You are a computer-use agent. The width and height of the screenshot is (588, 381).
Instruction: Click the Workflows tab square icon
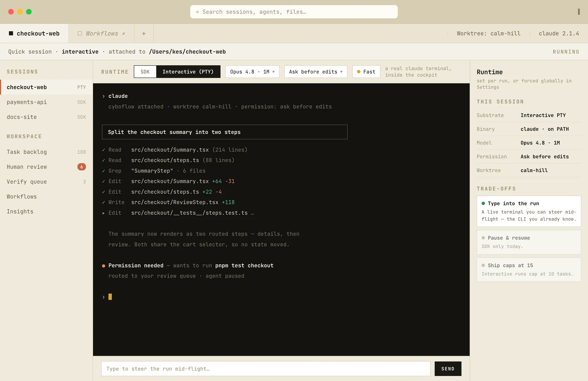point(80,33)
